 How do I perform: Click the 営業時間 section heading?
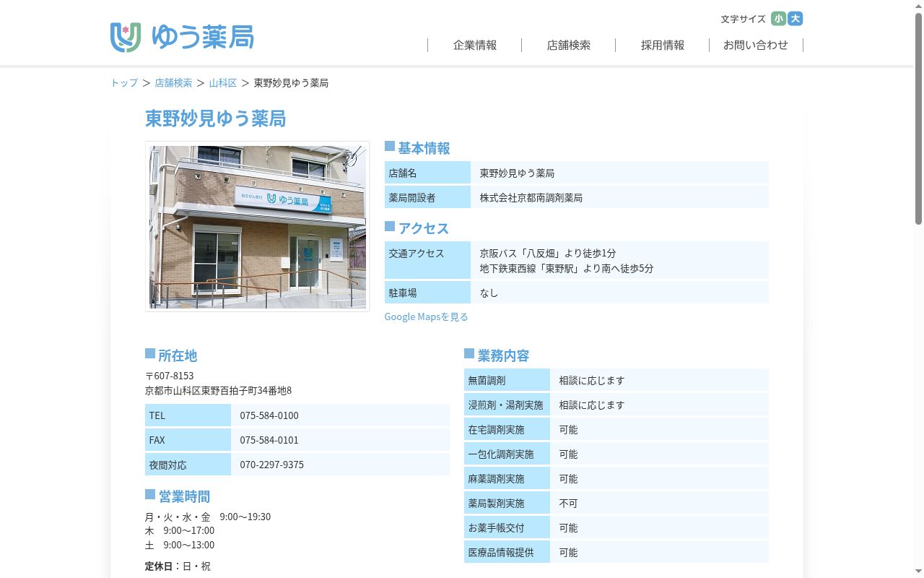pyautogui.click(x=184, y=496)
